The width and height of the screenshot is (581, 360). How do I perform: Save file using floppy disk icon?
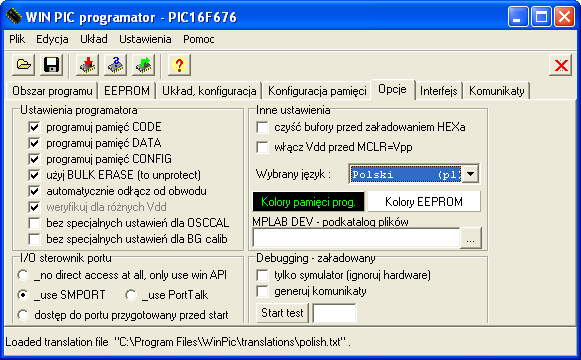(x=52, y=65)
